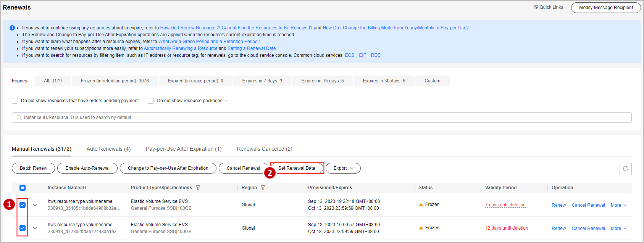Image resolution: width=644 pixels, height=243 pixels.
Task: Click Renew link in second row
Action: tap(559, 229)
